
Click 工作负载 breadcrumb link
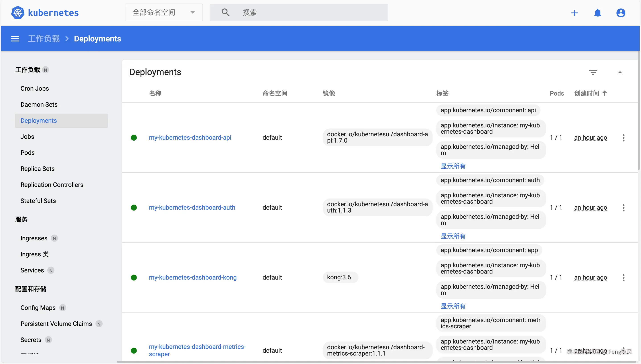point(43,39)
